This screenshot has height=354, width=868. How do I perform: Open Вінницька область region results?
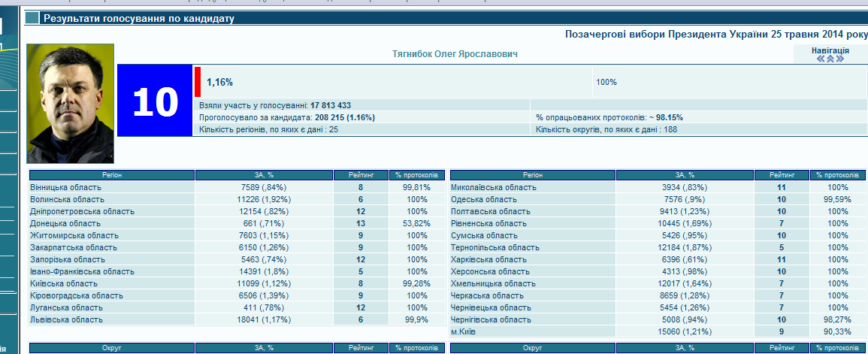(x=66, y=187)
